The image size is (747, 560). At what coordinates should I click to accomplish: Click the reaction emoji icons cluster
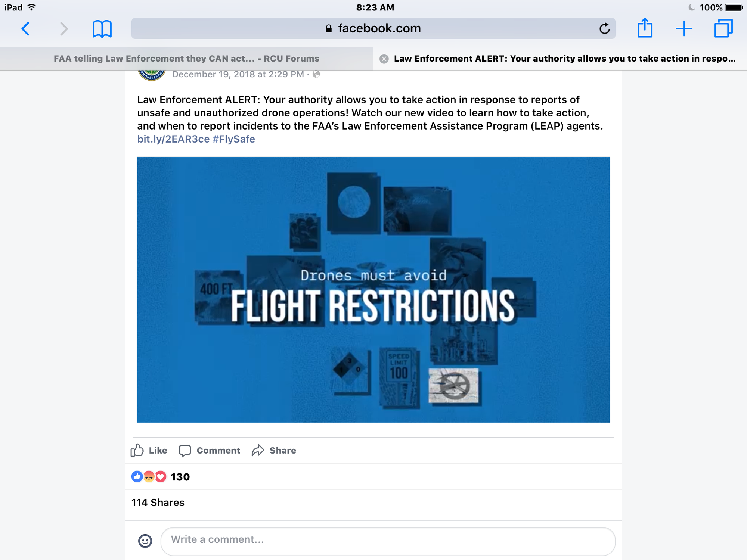point(149,477)
